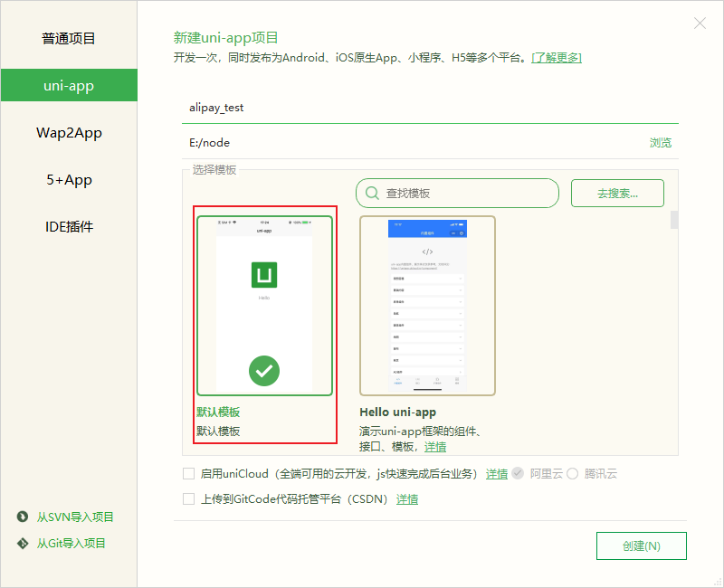
Task: Check upload to GitCode option
Action: 188,499
